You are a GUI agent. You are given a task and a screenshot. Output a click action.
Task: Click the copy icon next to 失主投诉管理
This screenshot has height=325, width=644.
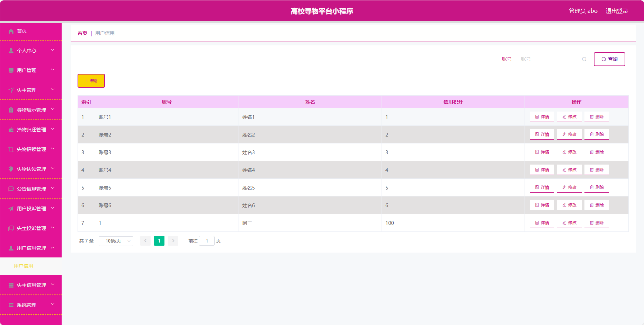(11, 229)
